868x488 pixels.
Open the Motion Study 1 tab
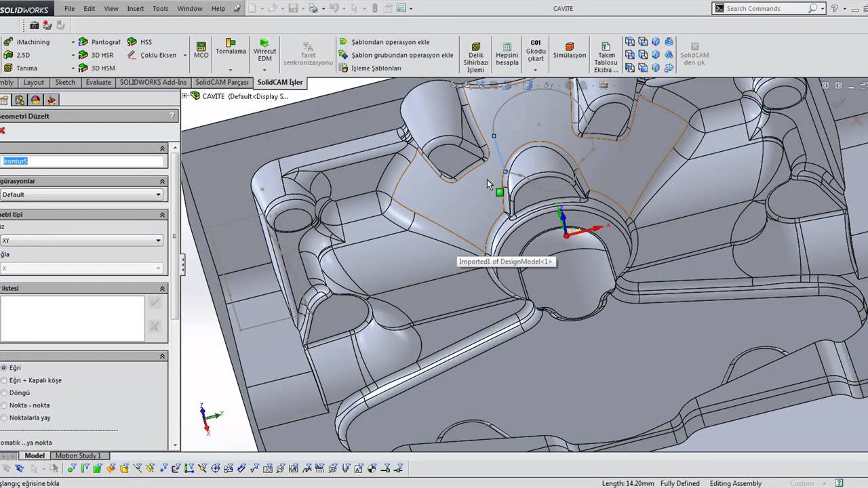(x=78, y=456)
